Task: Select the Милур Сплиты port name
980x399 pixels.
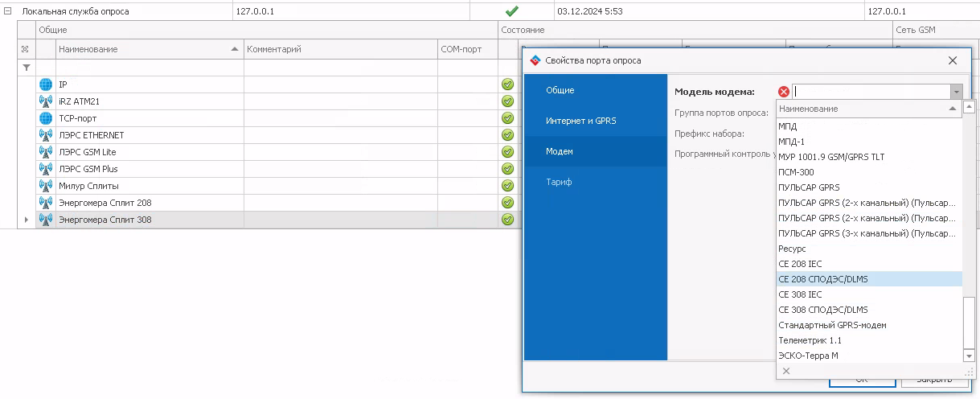Action: tap(89, 186)
